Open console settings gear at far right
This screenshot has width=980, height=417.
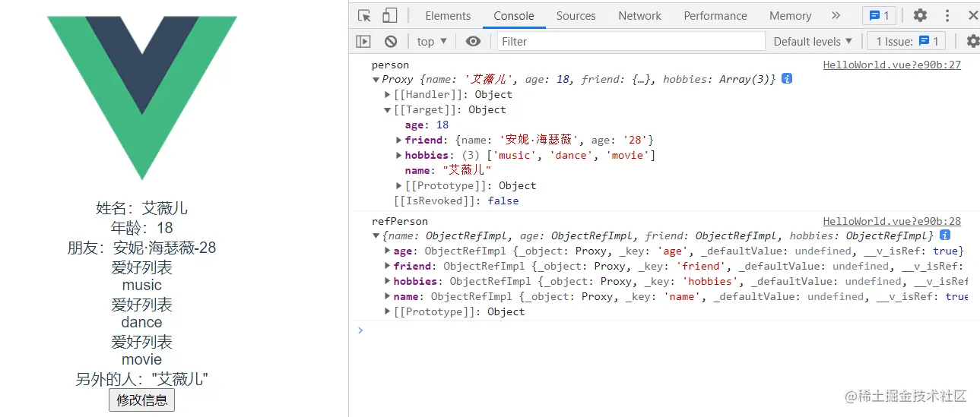click(972, 41)
